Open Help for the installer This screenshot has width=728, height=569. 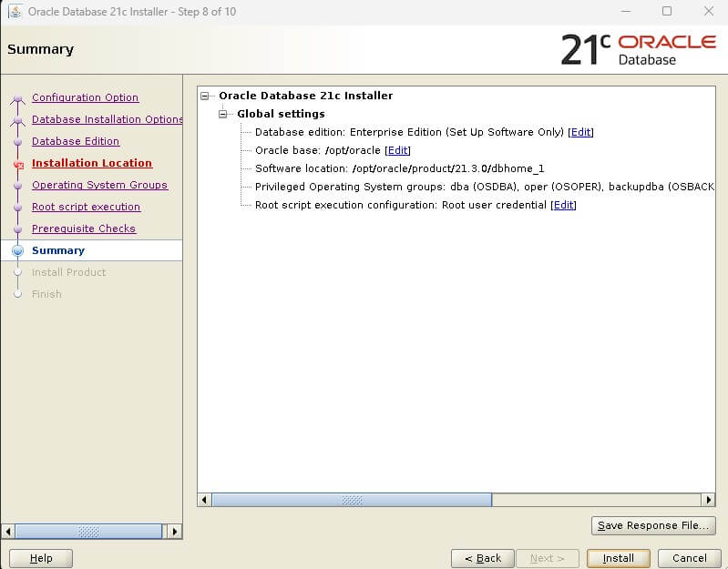click(41, 558)
